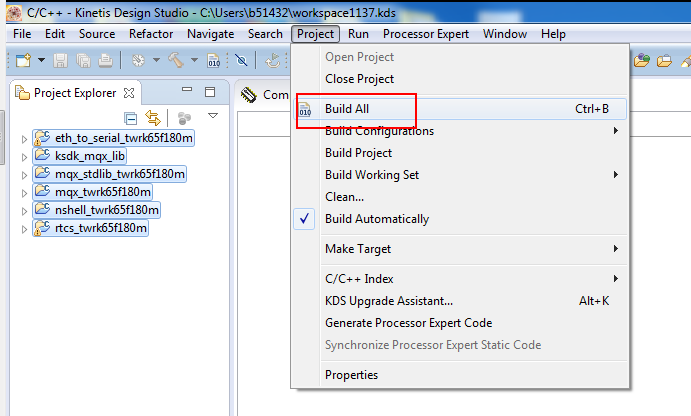The image size is (691, 416).
Task: Open project Properties from menu
Action: coord(460,375)
